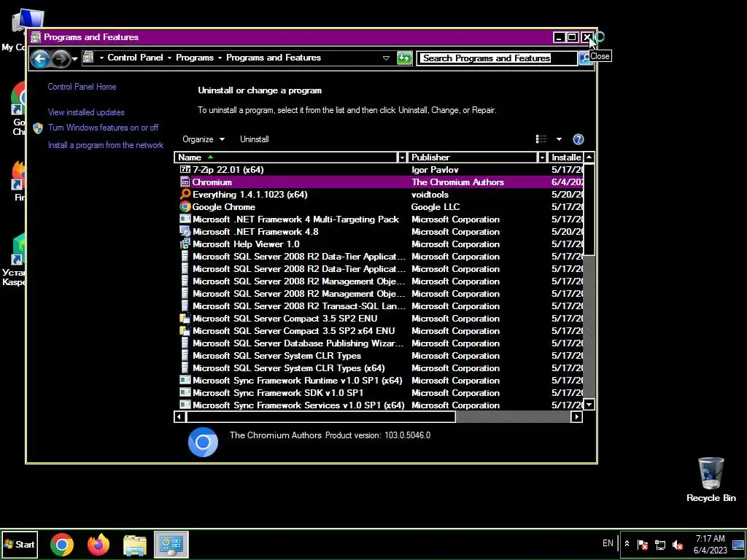Click the horizontal scrollbar thumb

tap(320, 417)
